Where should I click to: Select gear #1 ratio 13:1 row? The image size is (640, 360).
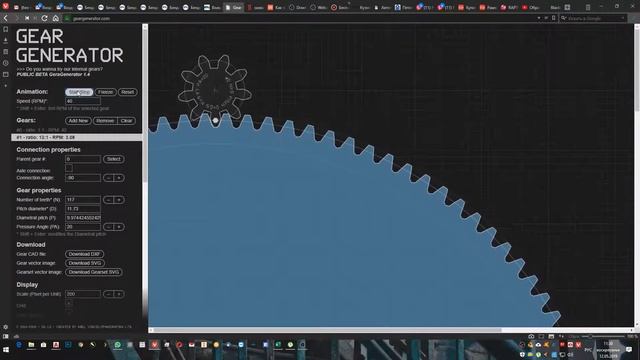point(77,138)
